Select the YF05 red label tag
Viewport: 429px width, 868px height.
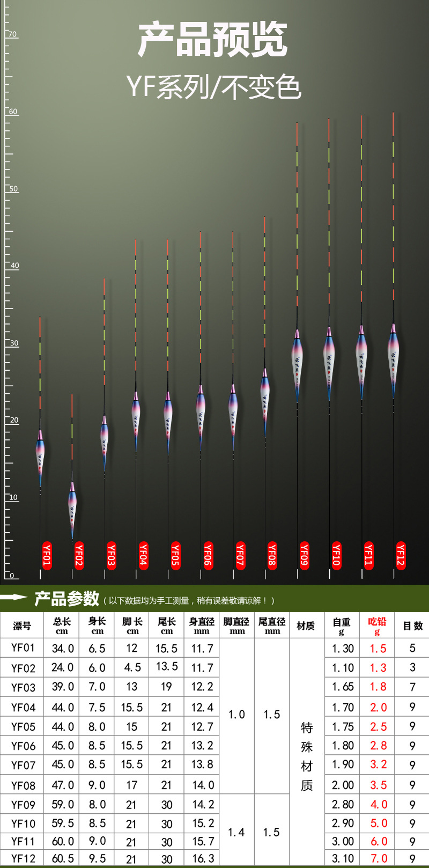coord(175,556)
